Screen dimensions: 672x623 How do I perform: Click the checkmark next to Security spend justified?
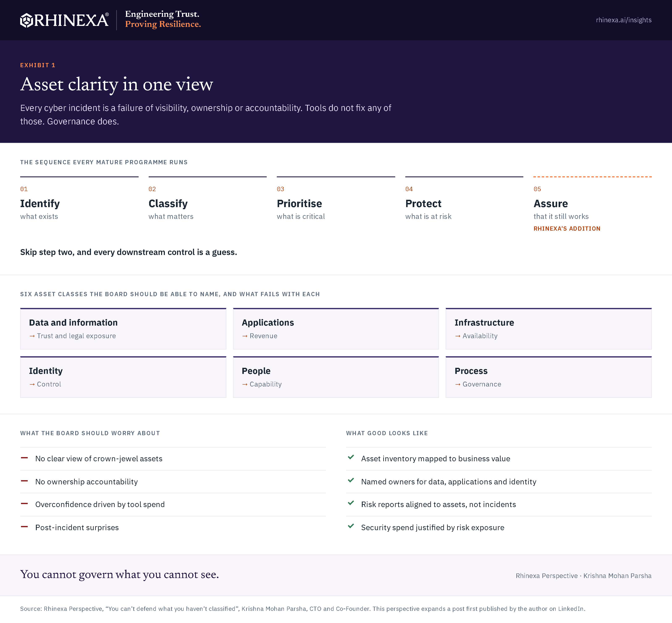pyautogui.click(x=351, y=526)
